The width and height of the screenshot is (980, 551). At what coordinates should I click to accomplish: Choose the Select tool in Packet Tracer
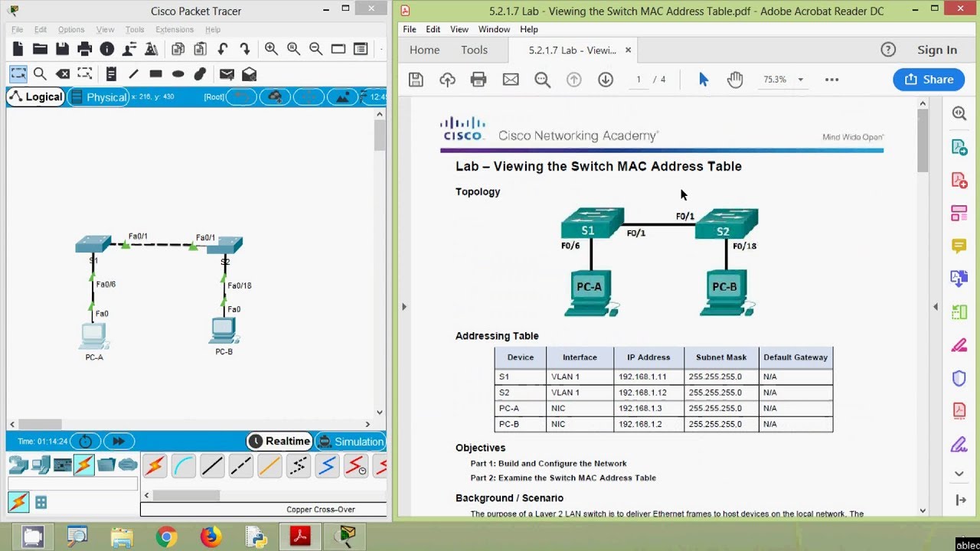pyautogui.click(x=18, y=74)
